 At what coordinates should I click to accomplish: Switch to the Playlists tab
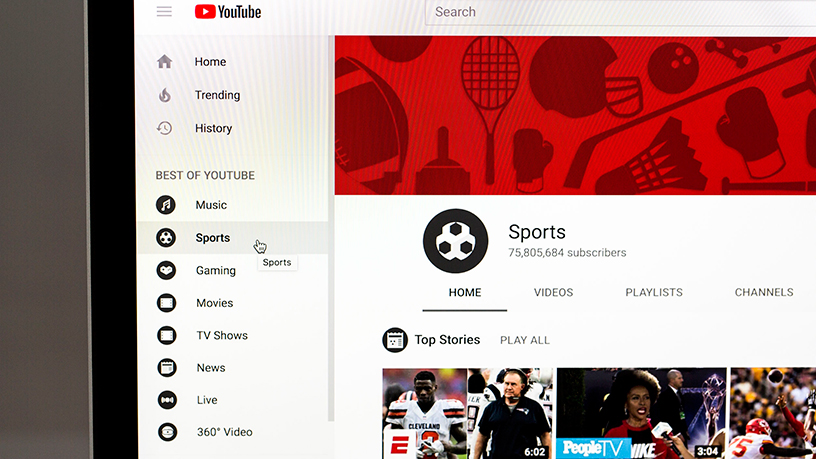click(654, 293)
